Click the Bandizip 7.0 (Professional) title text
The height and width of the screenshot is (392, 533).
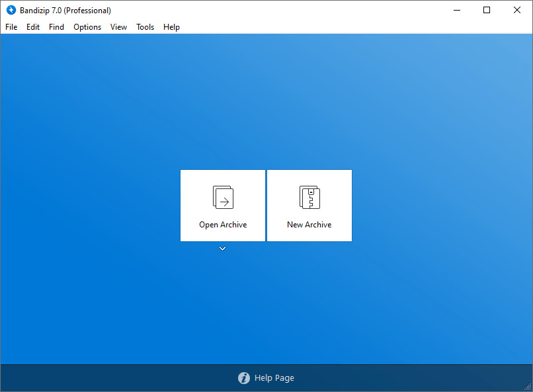coord(65,11)
